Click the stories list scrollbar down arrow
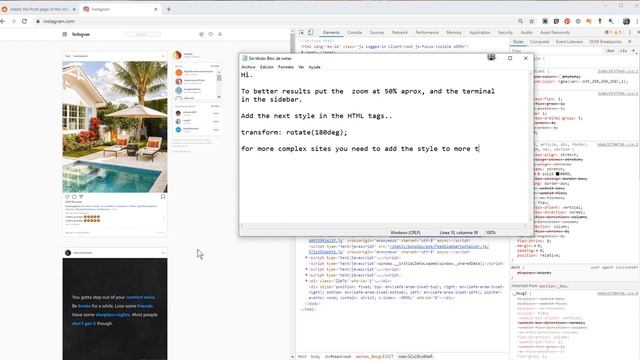The image size is (640, 360). pyautogui.click(x=219, y=97)
